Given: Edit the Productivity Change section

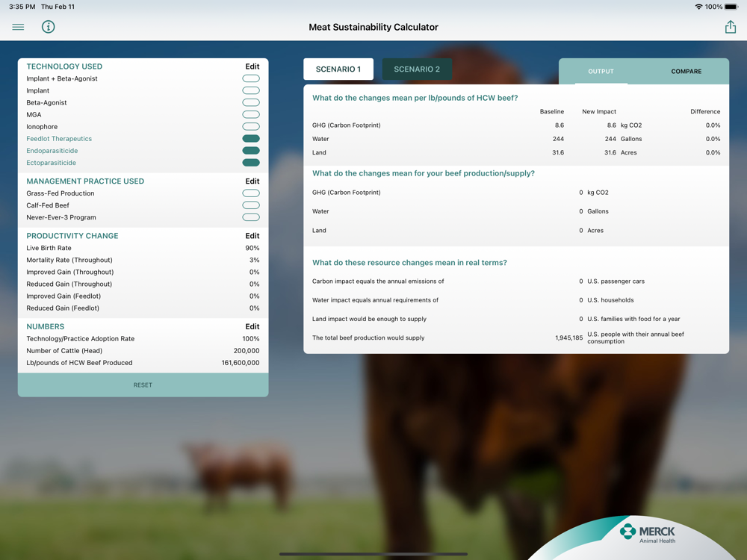Looking at the screenshot, I should (x=252, y=236).
